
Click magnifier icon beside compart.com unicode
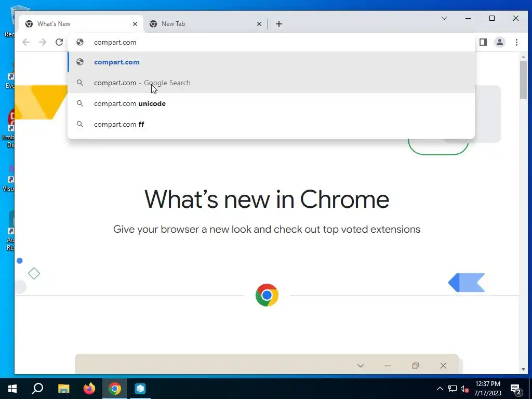(80, 103)
